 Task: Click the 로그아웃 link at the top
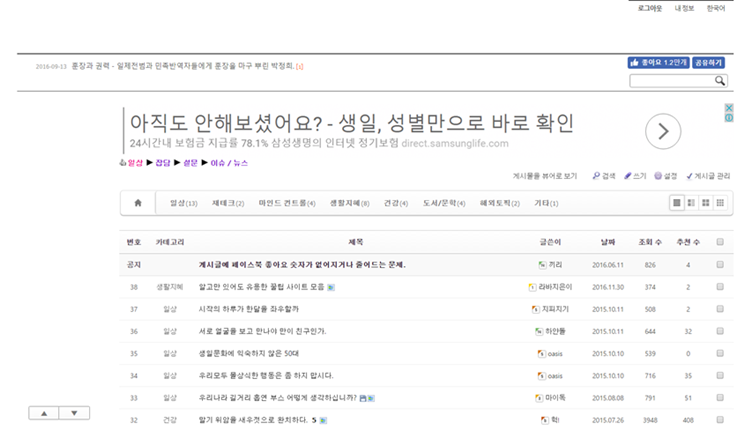[x=650, y=8]
